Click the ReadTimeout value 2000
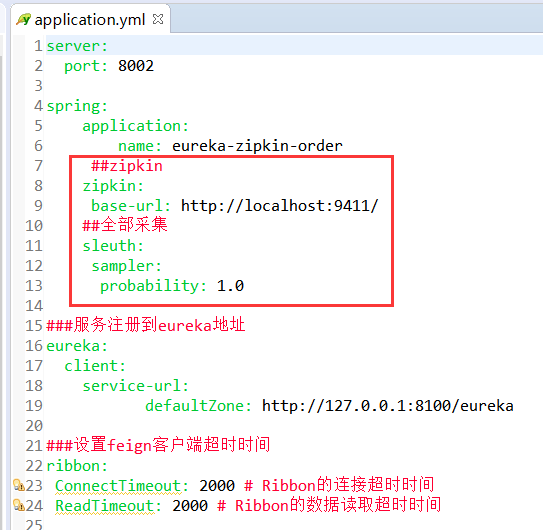Screen dimensions: 543x530 (190, 506)
